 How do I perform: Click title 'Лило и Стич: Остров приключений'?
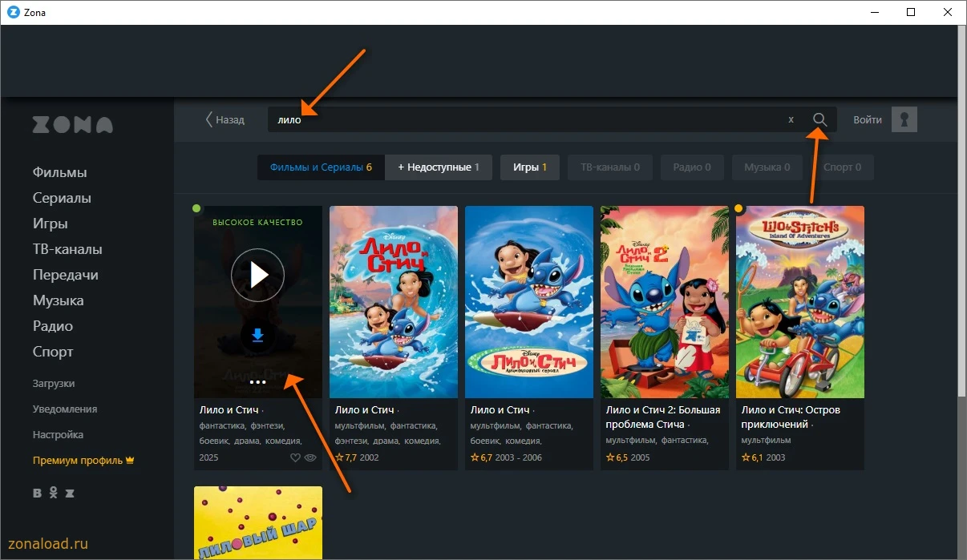pyautogui.click(x=791, y=417)
